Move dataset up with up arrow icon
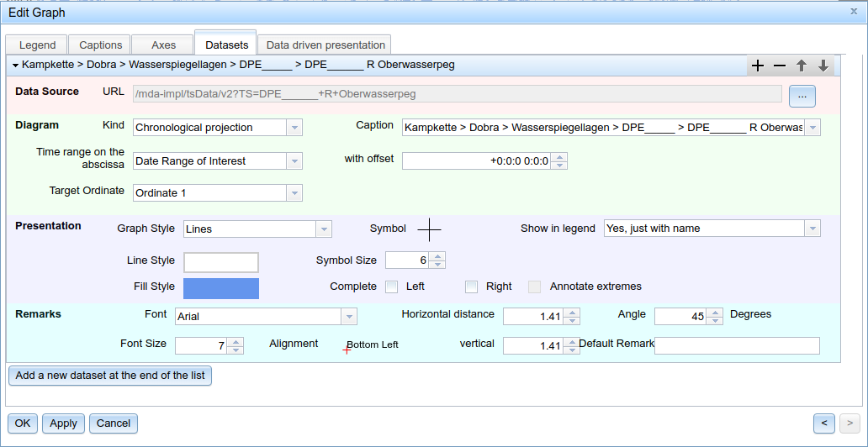The height and width of the screenshot is (447, 868). 802,66
